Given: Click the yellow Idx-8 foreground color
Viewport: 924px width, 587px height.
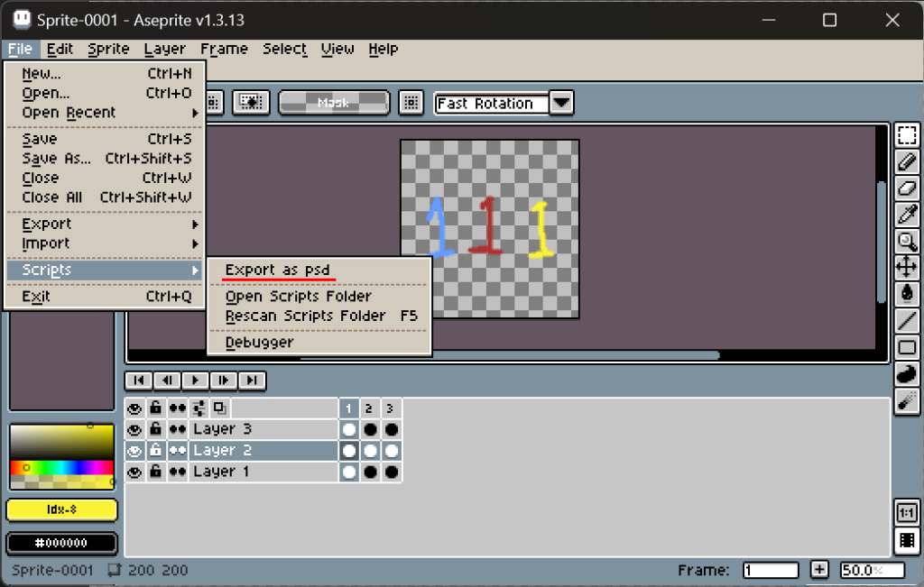Looking at the screenshot, I should (62, 509).
